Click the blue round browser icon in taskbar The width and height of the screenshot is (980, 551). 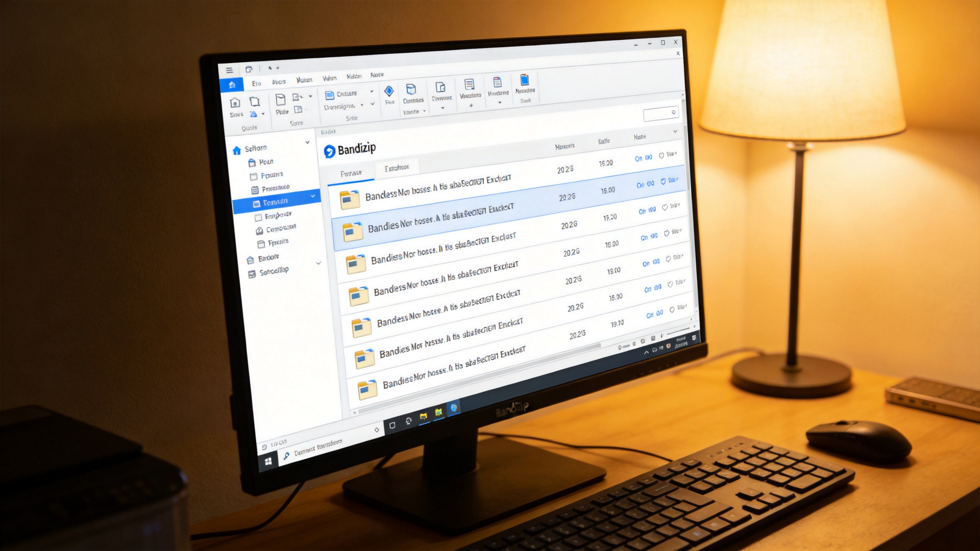(x=454, y=408)
